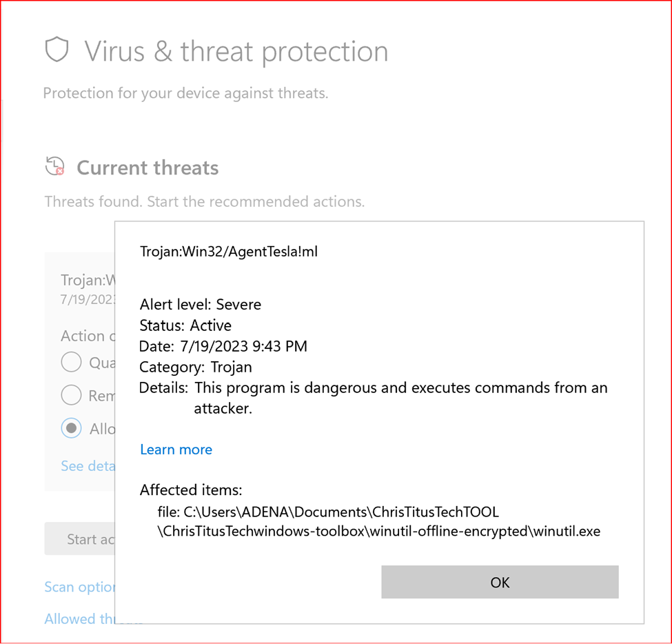Click the shield icon beside Virus & threat protection

click(x=58, y=50)
